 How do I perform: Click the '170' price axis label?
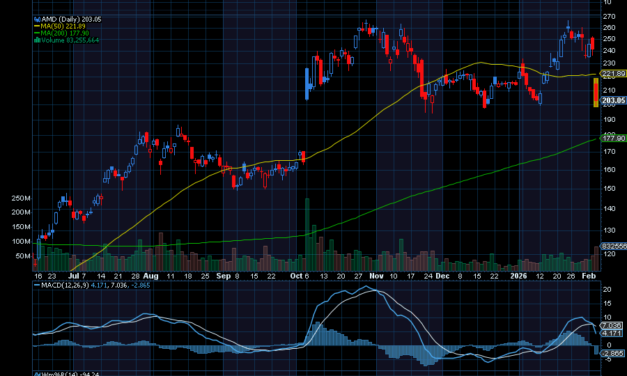coord(609,152)
